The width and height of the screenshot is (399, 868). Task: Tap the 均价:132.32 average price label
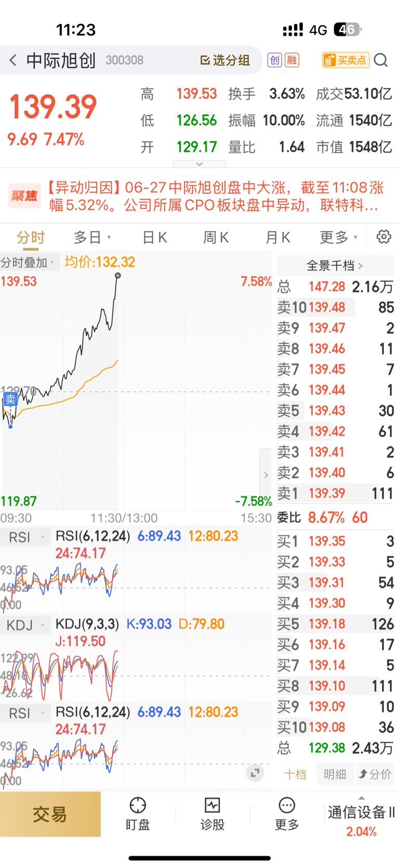tap(100, 262)
